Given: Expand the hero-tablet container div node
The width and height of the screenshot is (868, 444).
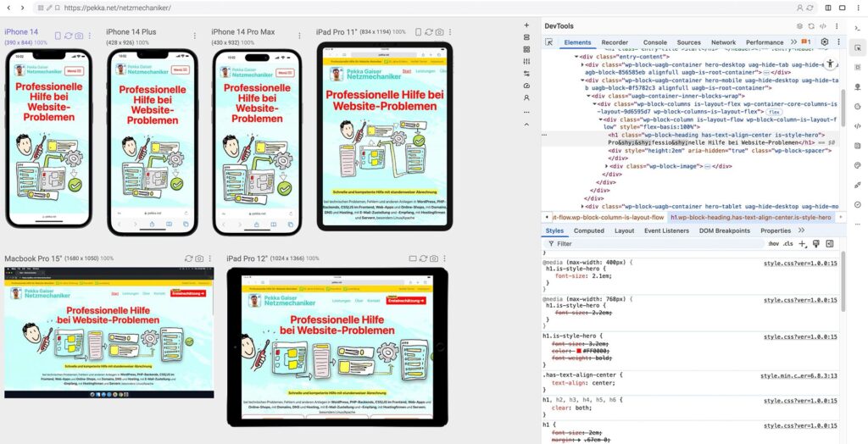Looking at the screenshot, I should click(581, 206).
